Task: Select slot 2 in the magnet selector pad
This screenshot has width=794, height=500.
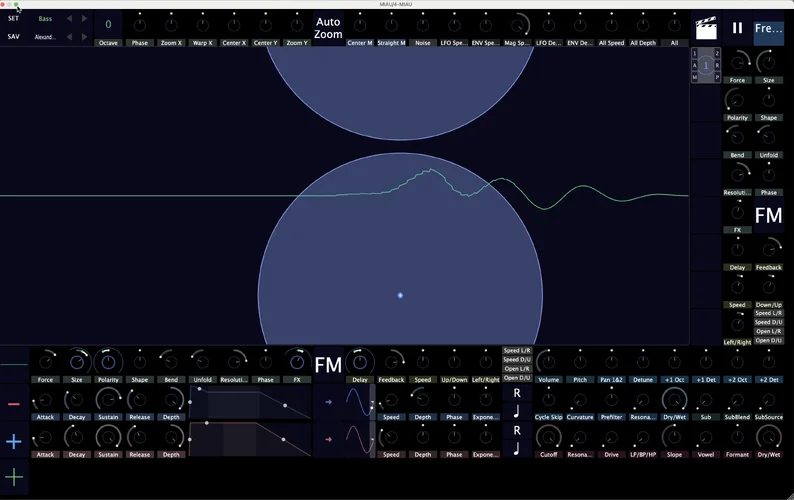Action: pos(717,53)
